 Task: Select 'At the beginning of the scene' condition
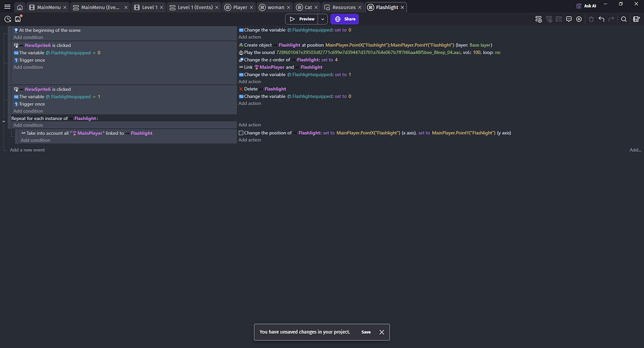pos(47,30)
